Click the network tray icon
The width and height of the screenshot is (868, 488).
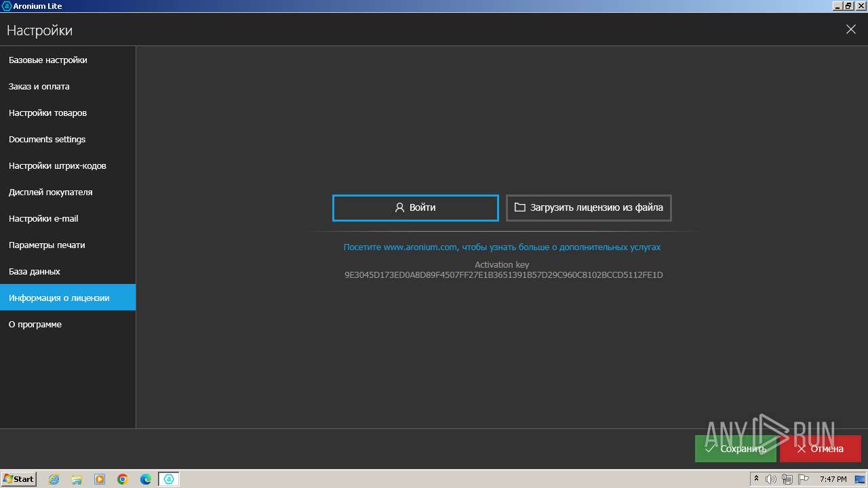tap(787, 479)
